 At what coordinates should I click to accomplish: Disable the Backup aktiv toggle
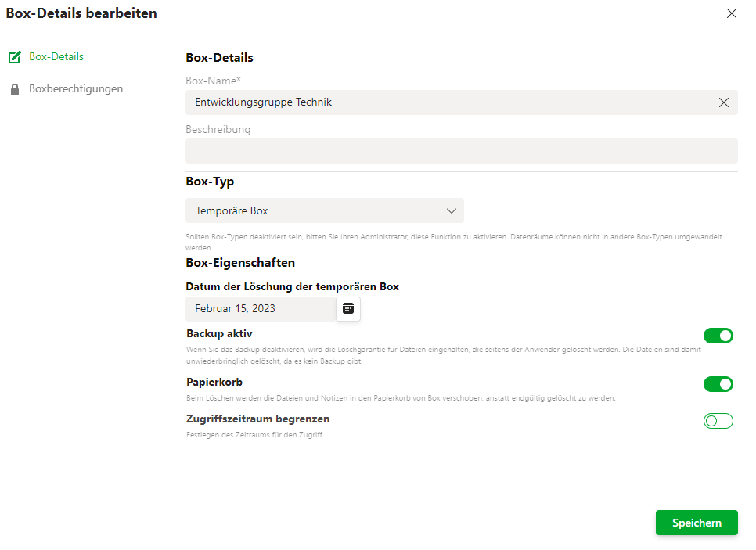(718, 336)
